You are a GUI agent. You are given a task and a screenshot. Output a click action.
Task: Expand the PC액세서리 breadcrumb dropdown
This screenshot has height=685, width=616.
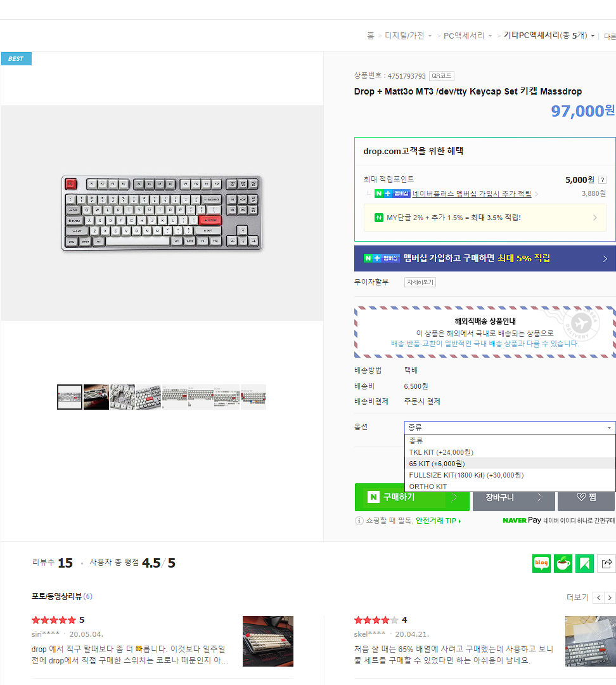coord(491,36)
